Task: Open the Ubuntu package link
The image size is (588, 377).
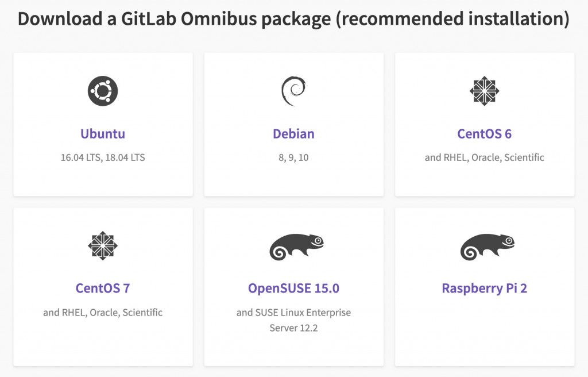Action: (x=103, y=134)
